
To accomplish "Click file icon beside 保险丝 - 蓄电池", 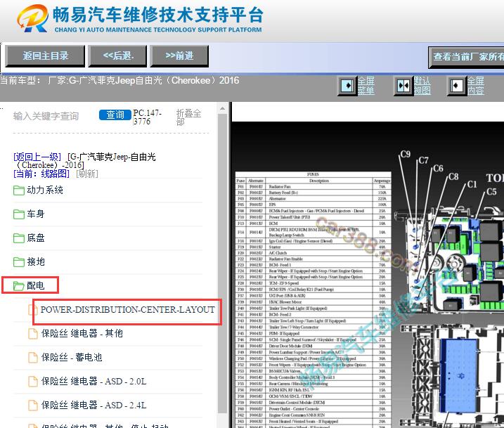I will tap(33, 357).
